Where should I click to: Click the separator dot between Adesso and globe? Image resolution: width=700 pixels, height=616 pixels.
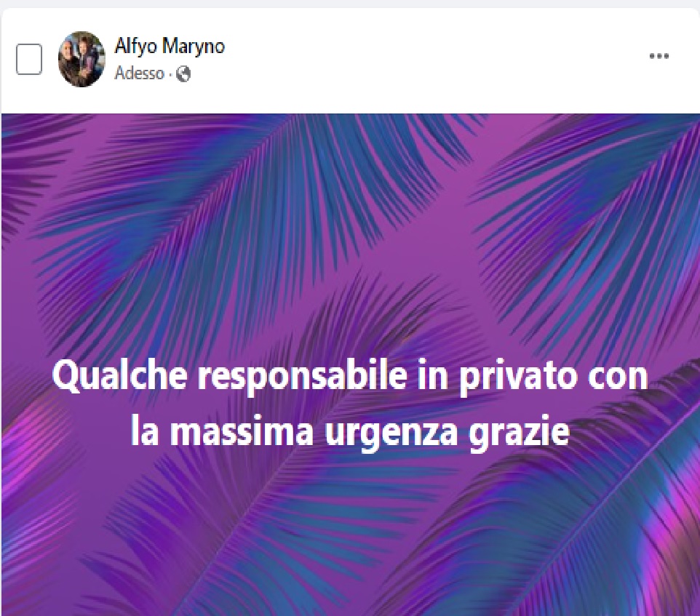tap(170, 74)
